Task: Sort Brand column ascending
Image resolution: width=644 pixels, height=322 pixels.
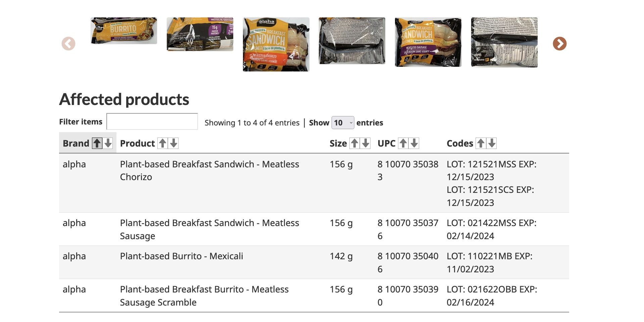Action: pos(97,143)
